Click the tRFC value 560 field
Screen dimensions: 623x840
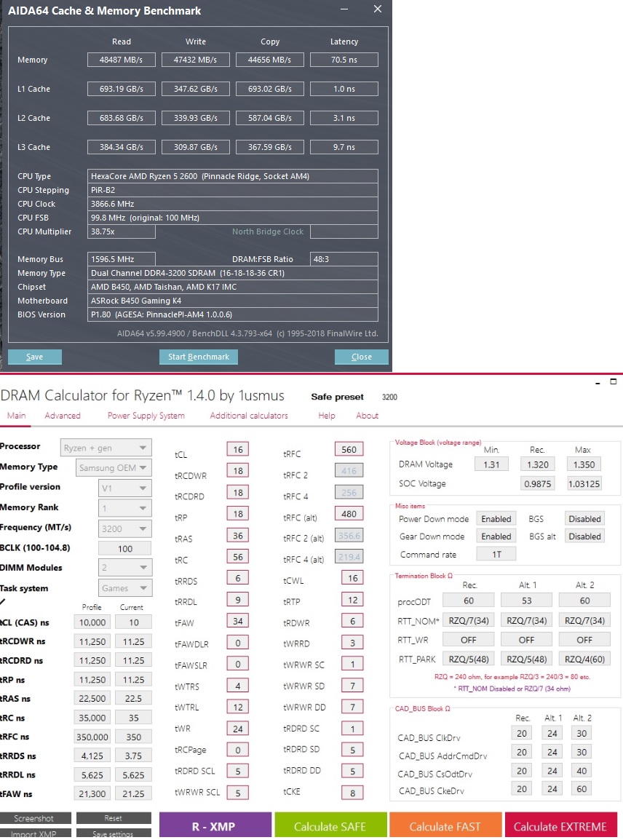349,449
